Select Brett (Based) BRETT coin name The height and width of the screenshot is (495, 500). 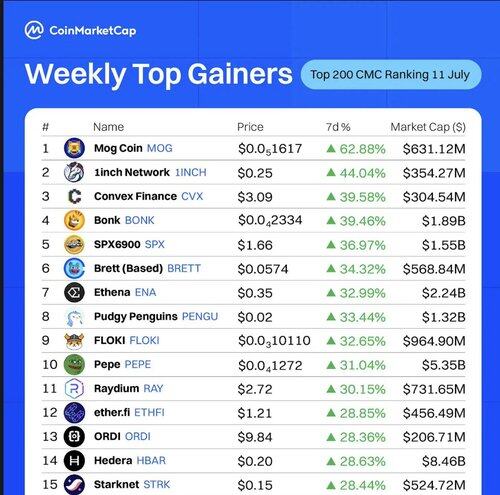tap(147, 268)
